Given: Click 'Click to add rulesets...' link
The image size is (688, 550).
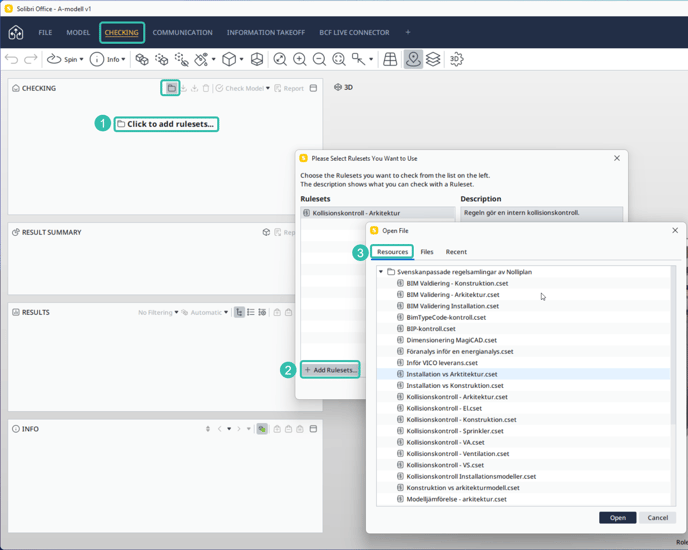Looking at the screenshot, I should click(x=166, y=124).
